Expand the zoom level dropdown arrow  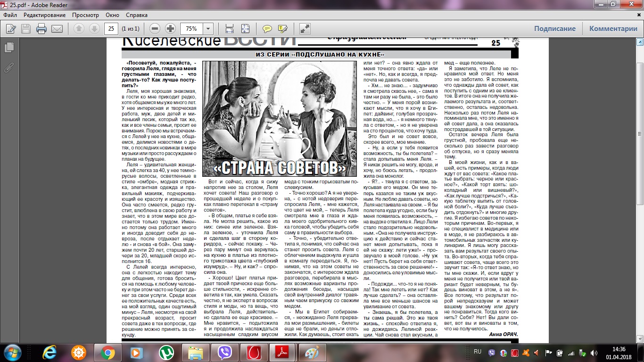point(208,29)
